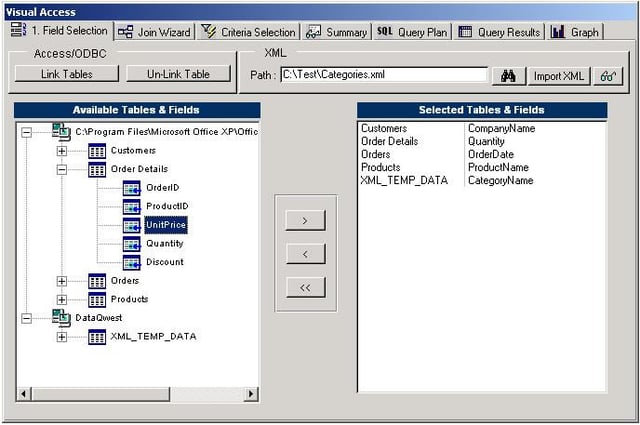Screen dimensions: 640x425
Task: Expand the Products table node
Action: [62, 300]
